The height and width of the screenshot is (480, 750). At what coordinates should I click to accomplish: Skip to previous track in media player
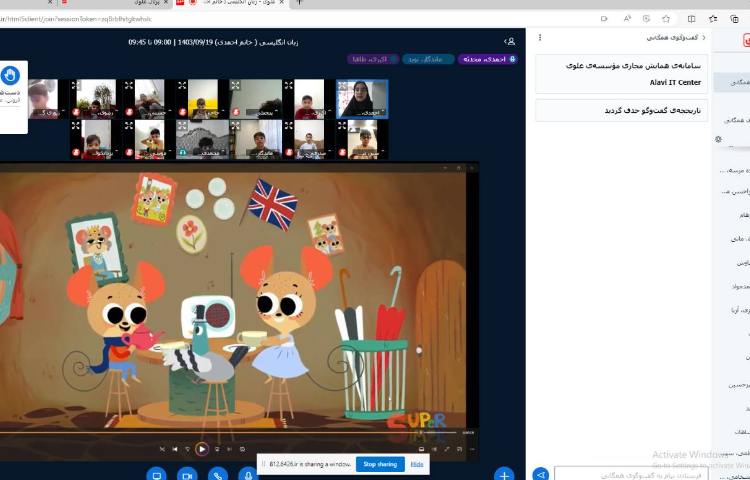(175, 449)
